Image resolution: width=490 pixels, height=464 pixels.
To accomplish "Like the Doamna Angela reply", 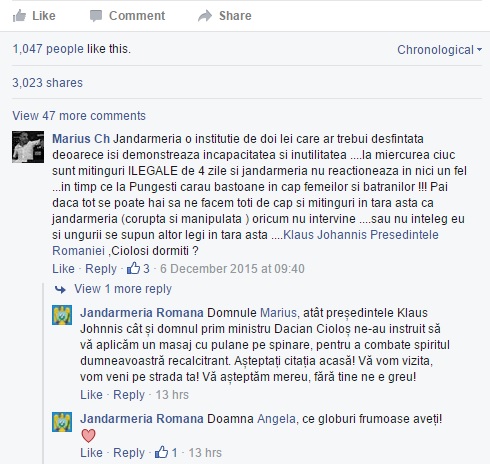I will (x=91, y=453).
